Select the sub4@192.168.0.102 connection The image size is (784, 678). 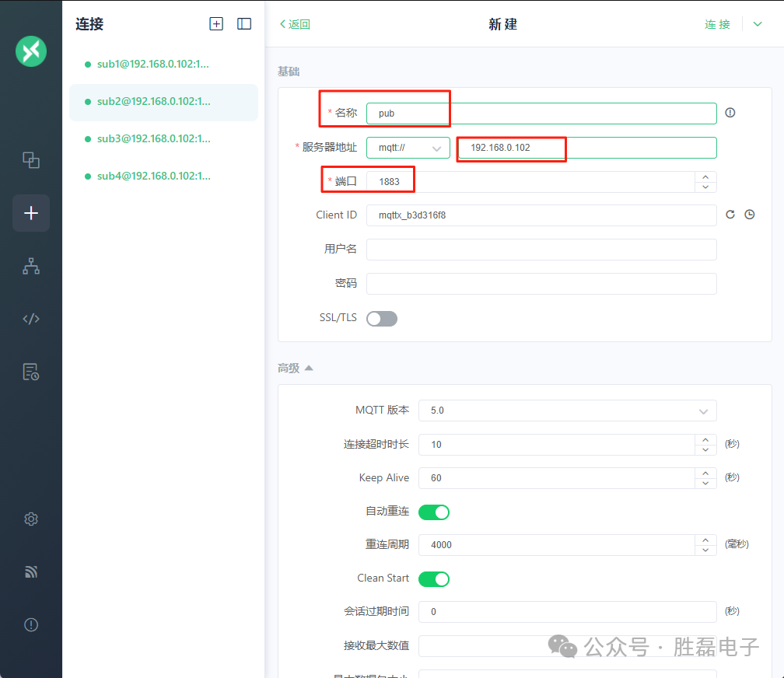163,176
